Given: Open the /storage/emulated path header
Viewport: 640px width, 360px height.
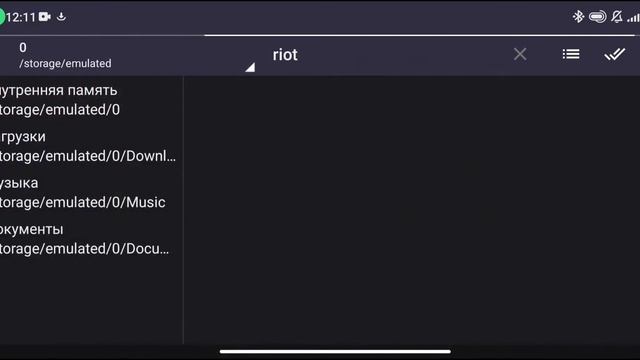Looking at the screenshot, I should pos(65,56).
